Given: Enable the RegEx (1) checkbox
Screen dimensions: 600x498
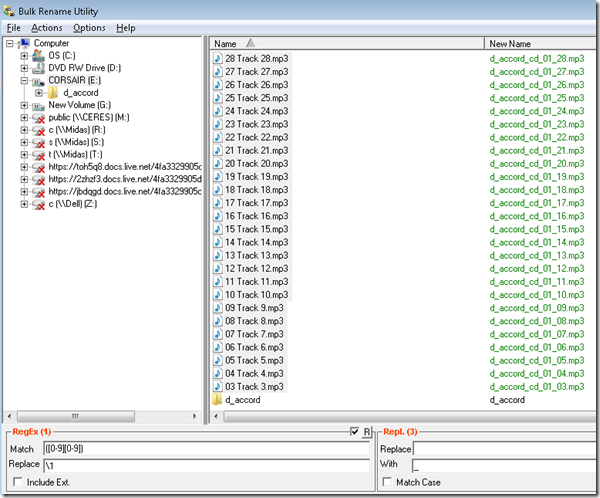Looking at the screenshot, I should [x=355, y=432].
